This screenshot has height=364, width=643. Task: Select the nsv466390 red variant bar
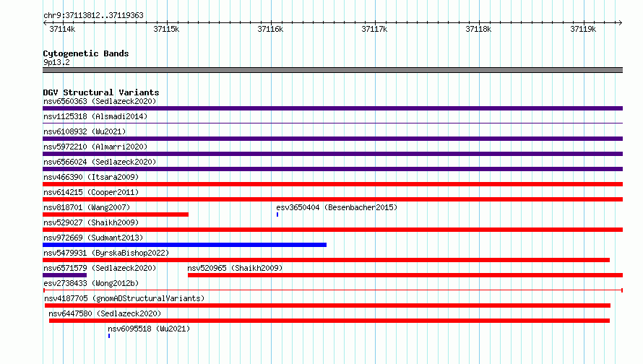332,184
